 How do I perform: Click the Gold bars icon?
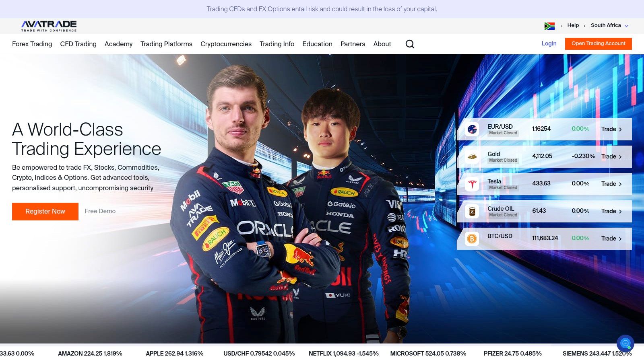472,156
